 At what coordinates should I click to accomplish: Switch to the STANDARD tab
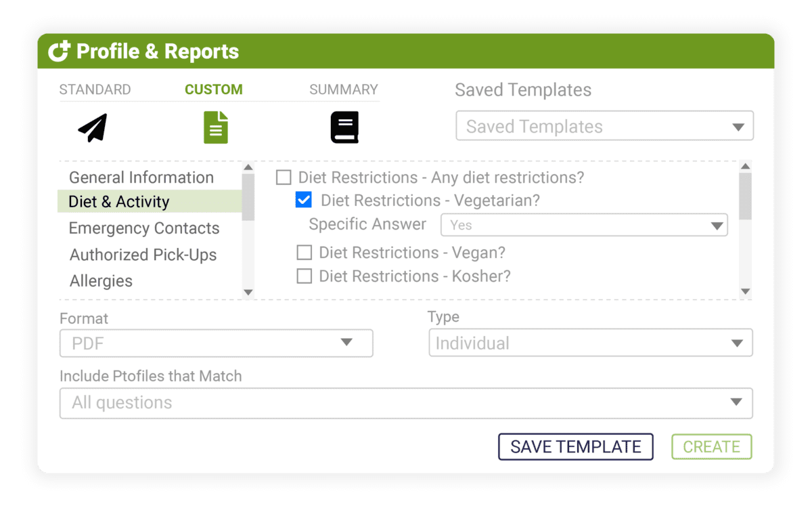tap(95, 89)
